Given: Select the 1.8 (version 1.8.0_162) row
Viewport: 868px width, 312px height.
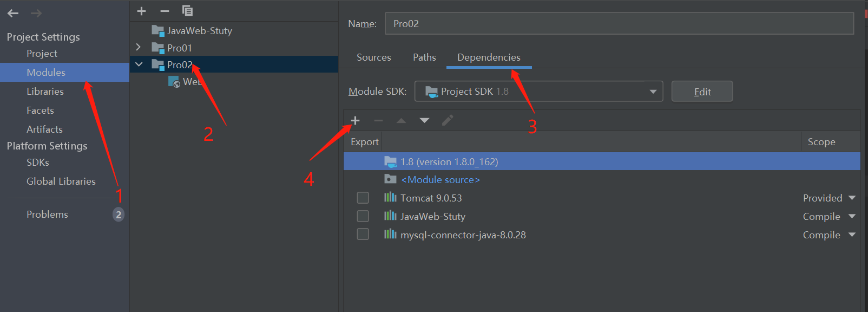Looking at the screenshot, I should tap(602, 161).
